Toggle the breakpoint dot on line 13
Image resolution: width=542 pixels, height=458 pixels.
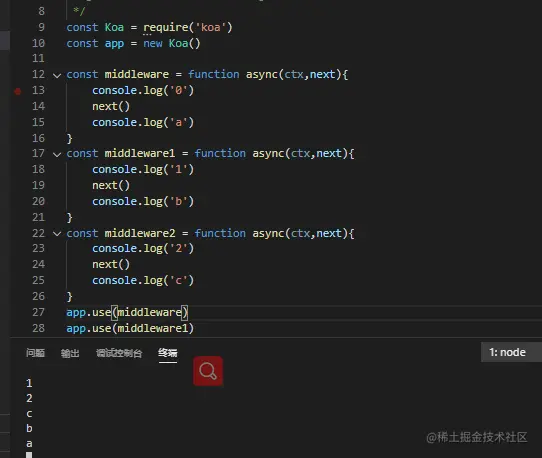[18, 91]
